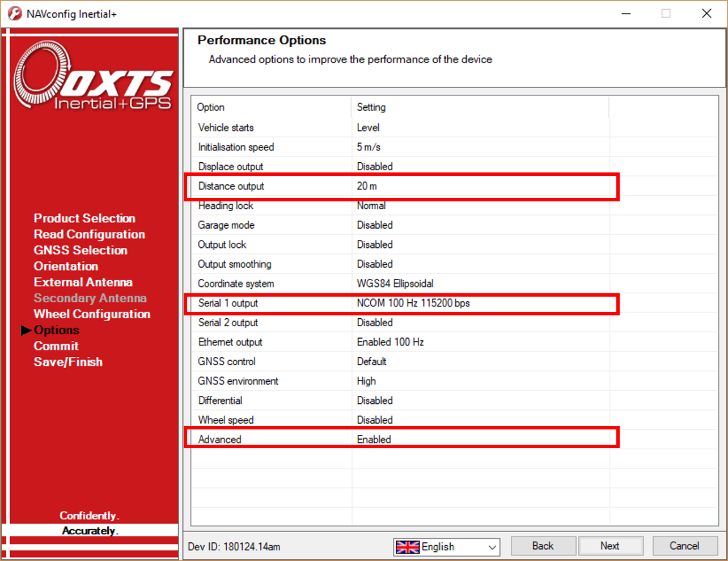This screenshot has width=728, height=561.
Task: Navigate to the Product Selection step
Action: (84, 218)
